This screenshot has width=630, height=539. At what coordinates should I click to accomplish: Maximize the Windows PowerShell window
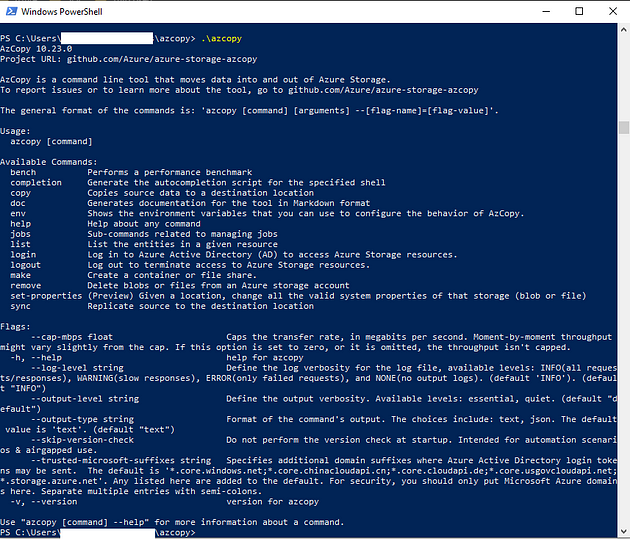click(579, 11)
